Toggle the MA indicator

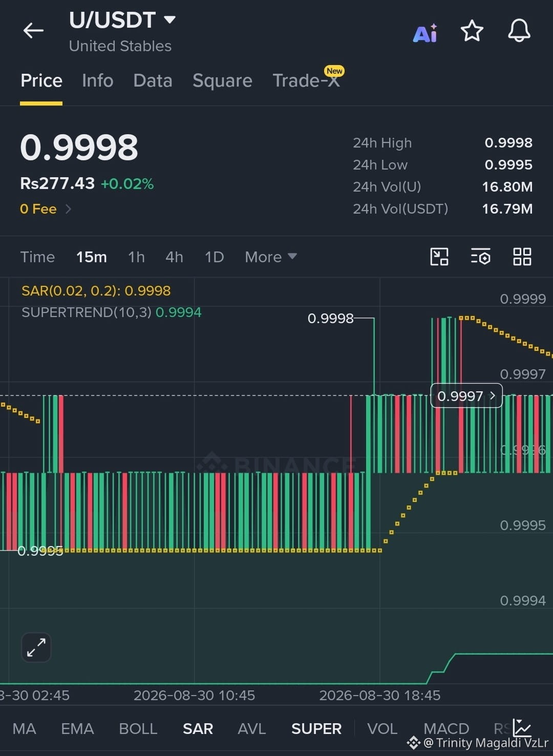point(24,728)
